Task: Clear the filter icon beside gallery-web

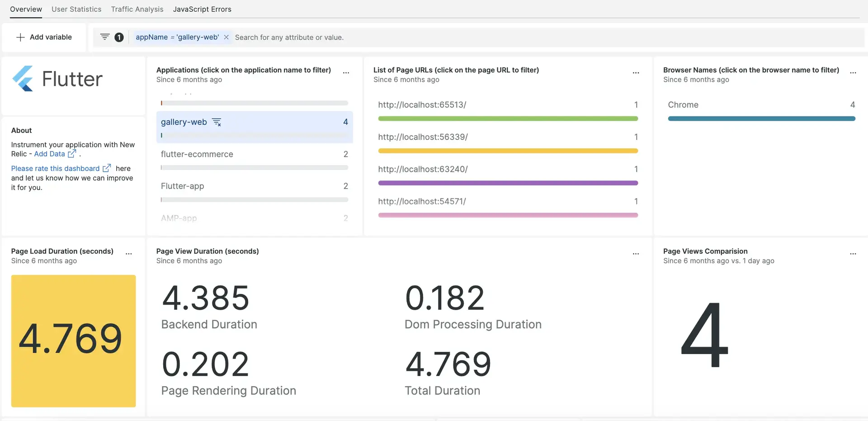Action: (x=217, y=122)
